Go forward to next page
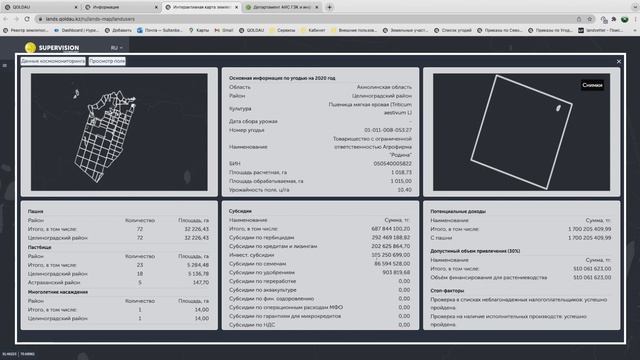The image size is (640, 360). pos(16,19)
